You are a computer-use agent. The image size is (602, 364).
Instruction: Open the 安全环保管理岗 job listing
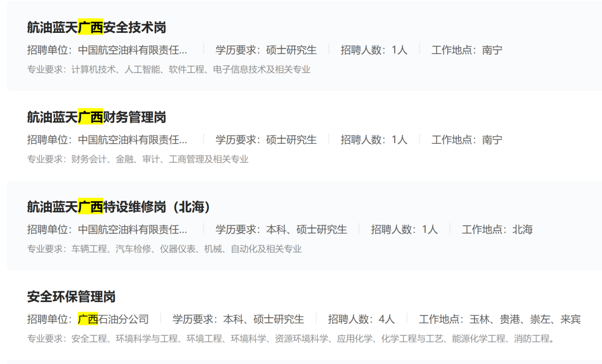point(71,297)
